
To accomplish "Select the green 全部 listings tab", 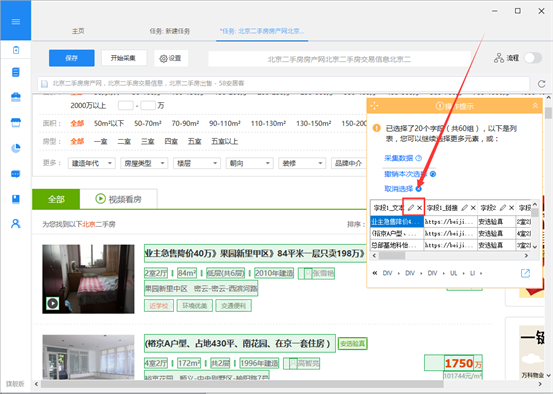I will (x=56, y=199).
